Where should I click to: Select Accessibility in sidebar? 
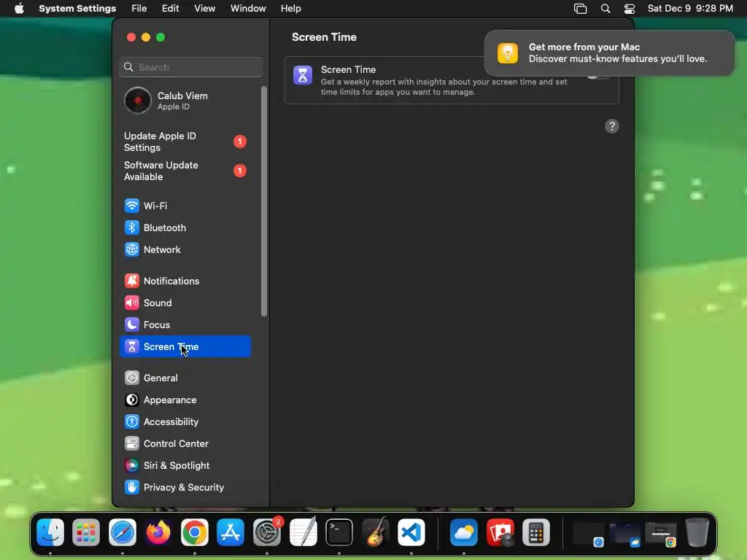click(x=185, y=422)
